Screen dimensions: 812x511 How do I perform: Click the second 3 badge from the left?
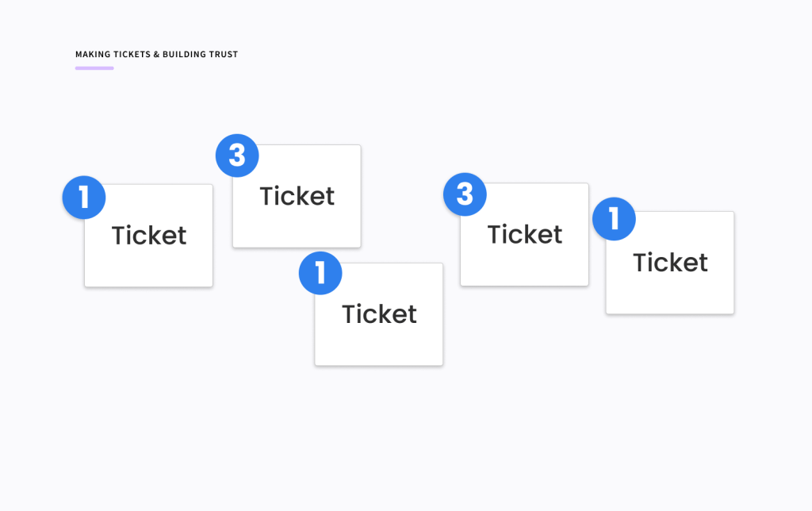(x=465, y=194)
